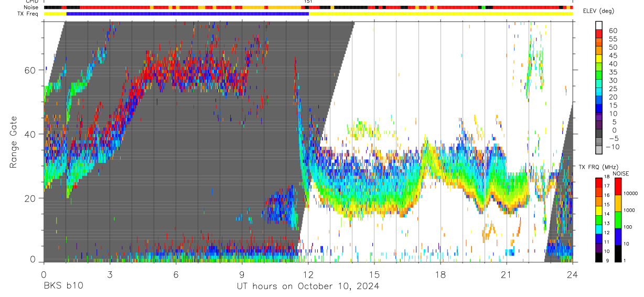This screenshot has width=644, height=297.
Task: Click the TX FRQ label 13
Action: coord(607,223)
